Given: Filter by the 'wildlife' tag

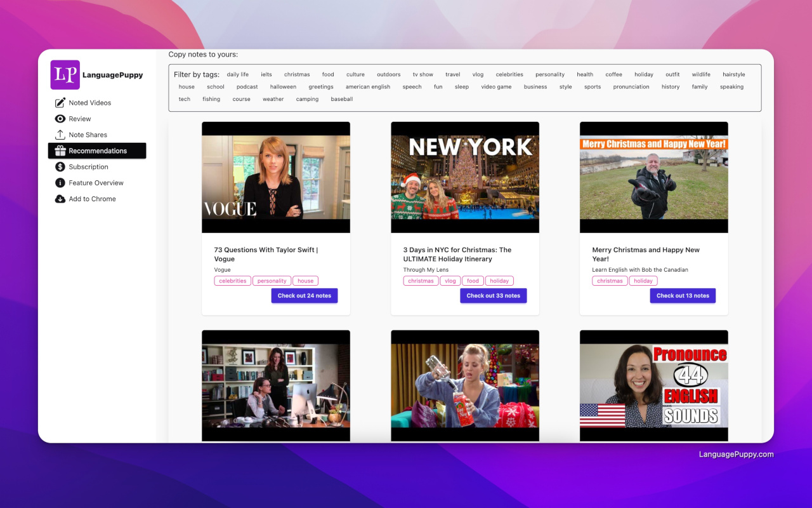Looking at the screenshot, I should [701, 74].
